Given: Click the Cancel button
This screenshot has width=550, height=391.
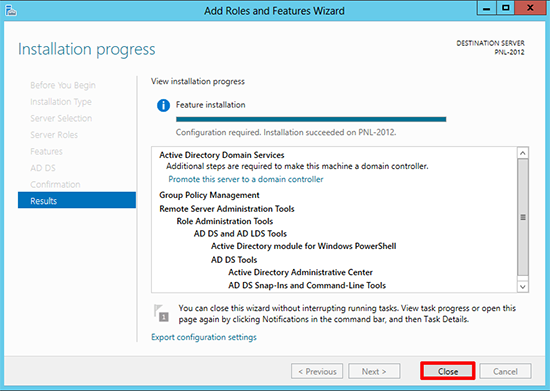Looking at the screenshot, I should coord(505,371).
